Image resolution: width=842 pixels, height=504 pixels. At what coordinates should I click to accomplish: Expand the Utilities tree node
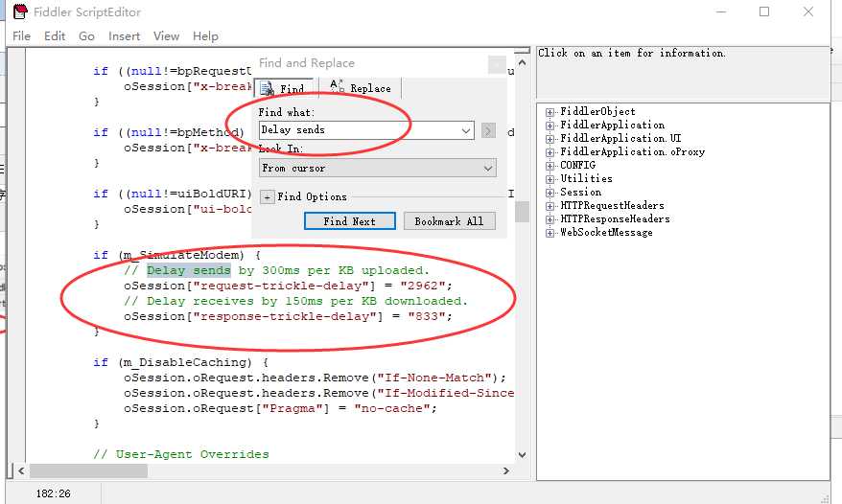pos(550,179)
